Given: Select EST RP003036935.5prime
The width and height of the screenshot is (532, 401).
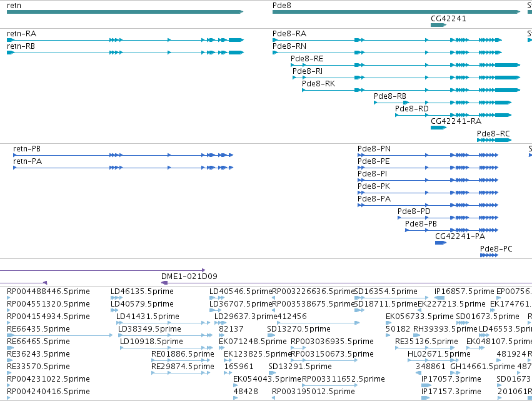Looking at the screenshot, I should tap(332, 342).
